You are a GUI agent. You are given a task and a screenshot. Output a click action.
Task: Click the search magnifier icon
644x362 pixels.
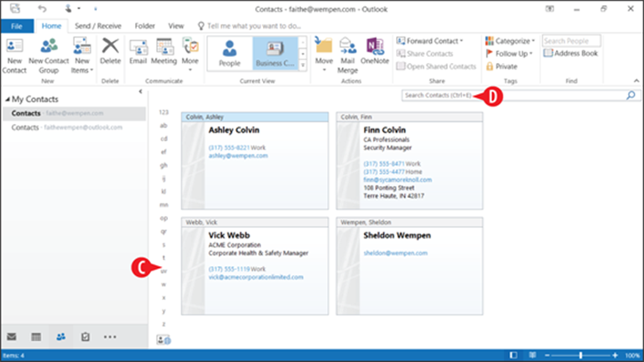click(631, 95)
